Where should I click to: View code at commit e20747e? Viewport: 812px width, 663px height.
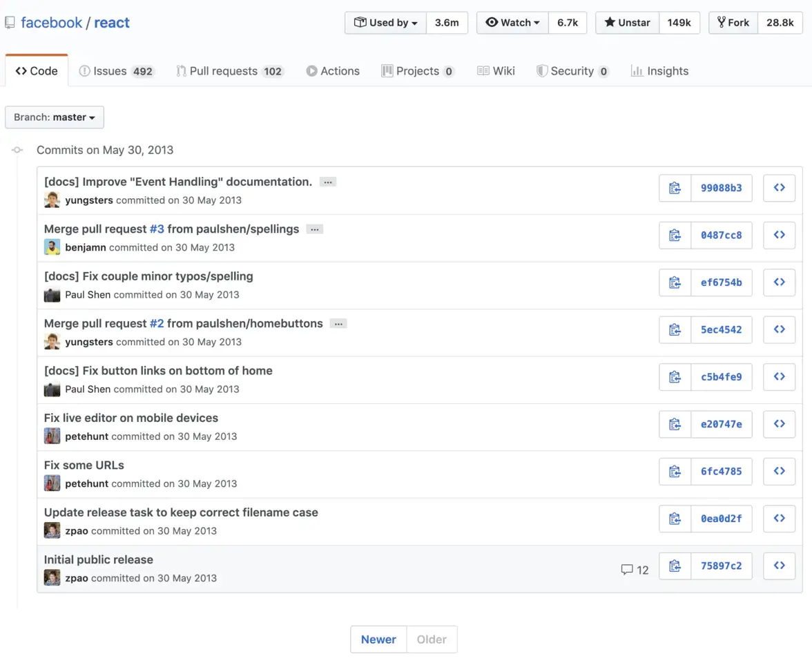pyautogui.click(x=779, y=424)
